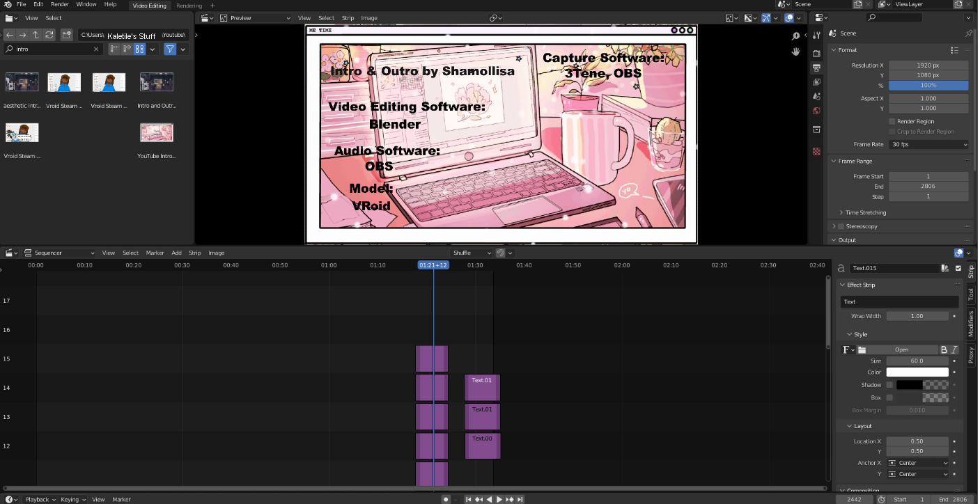Viewport: 980px width, 504px height.
Task: Toggle bold text style
Action: tap(944, 349)
